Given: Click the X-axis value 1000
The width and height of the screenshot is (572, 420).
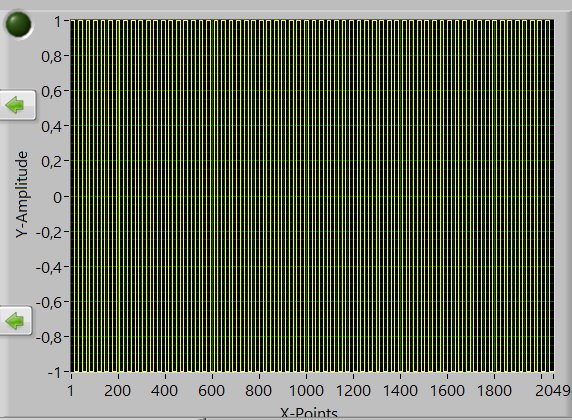Looking at the screenshot, I should coord(306,391).
